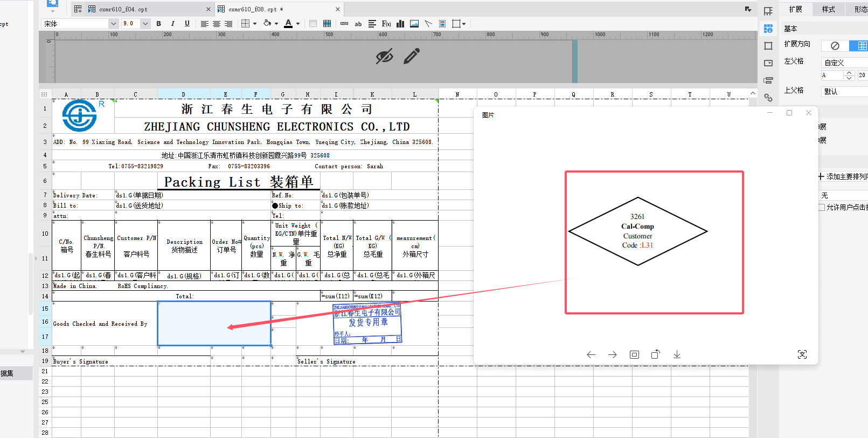The height and width of the screenshot is (438, 868).
Task: Click the insert image toolbar icon
Action: pyautogui.click(x=414, y=24)
